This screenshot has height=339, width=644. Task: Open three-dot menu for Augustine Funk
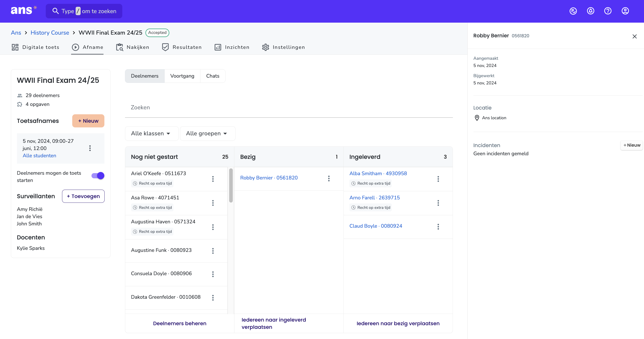[213, 251]
